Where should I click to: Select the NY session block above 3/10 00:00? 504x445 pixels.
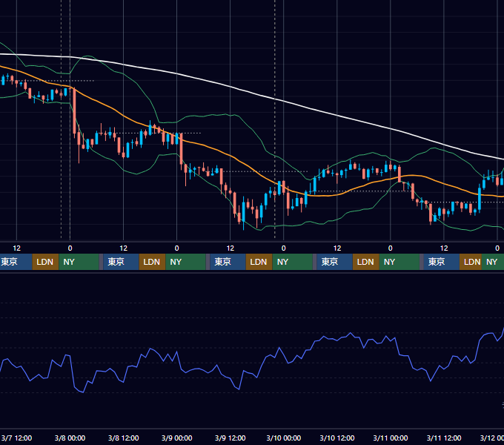(292, 262)
